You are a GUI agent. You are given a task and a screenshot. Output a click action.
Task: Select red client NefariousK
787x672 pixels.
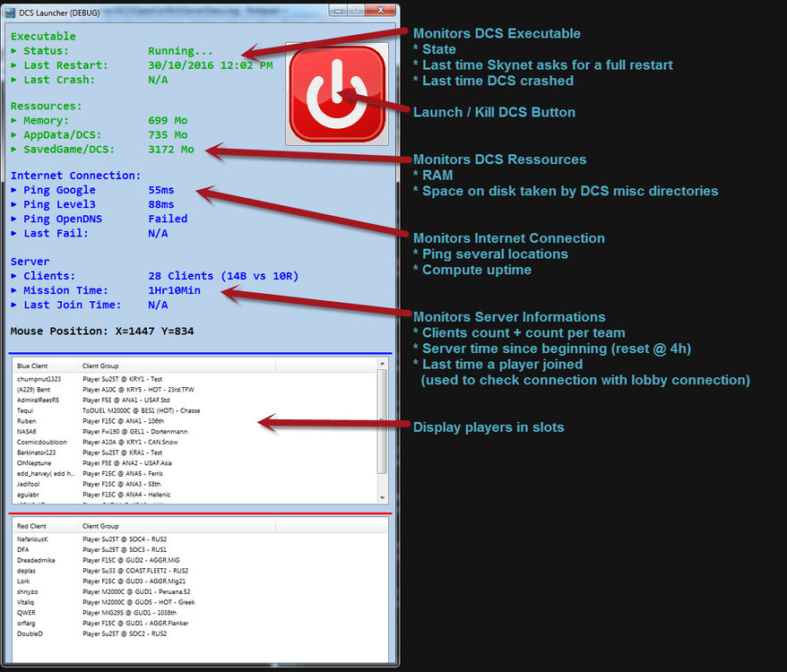(32, 539)
